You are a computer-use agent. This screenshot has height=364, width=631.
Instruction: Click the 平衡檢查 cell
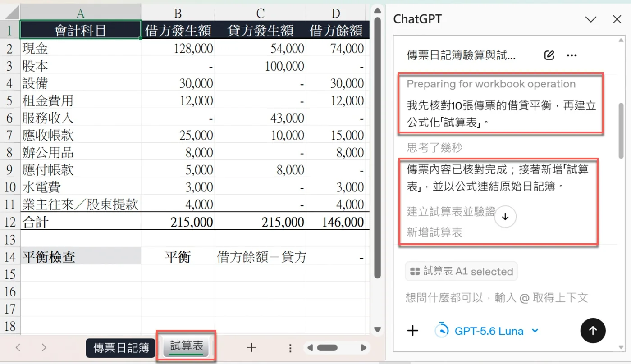[x=81, y=257]
